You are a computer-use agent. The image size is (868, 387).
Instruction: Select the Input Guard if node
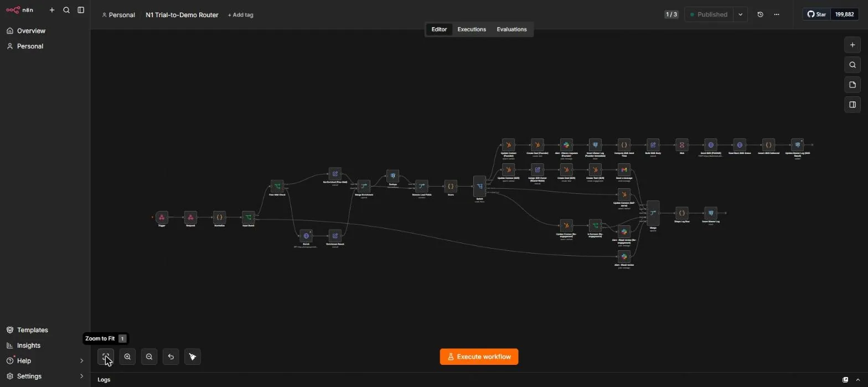coord(249,217)
